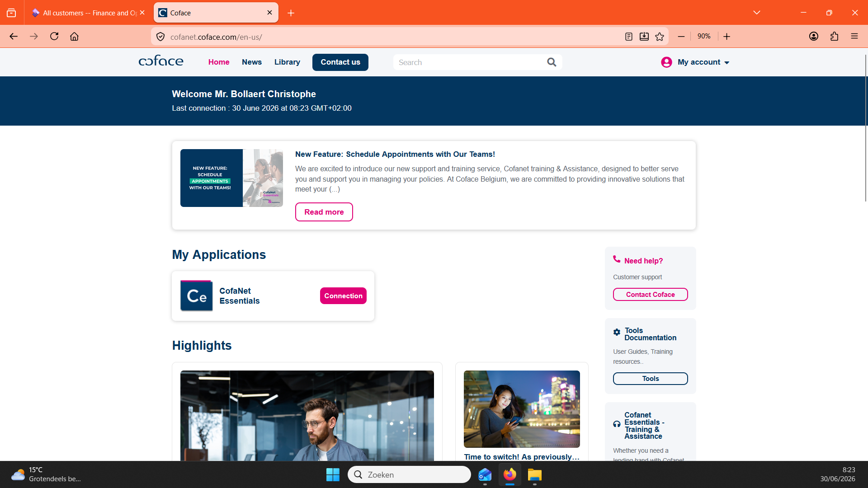Click the My account avatar icon
This screenshot has height=488, width=868.
coord(666,62)
